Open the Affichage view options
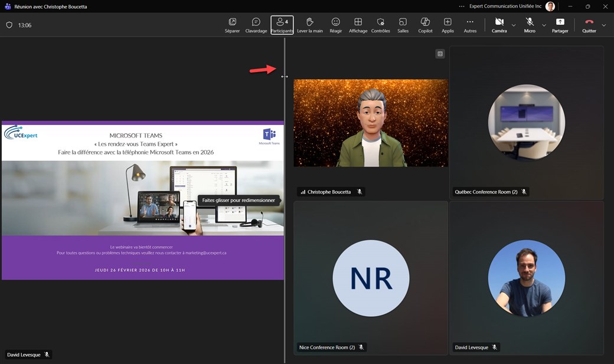614x364 pixels. pos(358,25)
